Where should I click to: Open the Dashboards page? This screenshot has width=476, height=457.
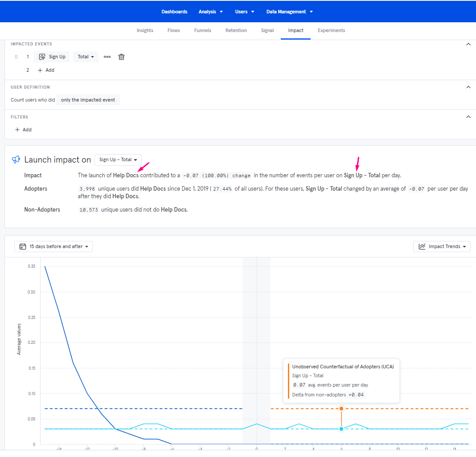[x=174, y=12]
